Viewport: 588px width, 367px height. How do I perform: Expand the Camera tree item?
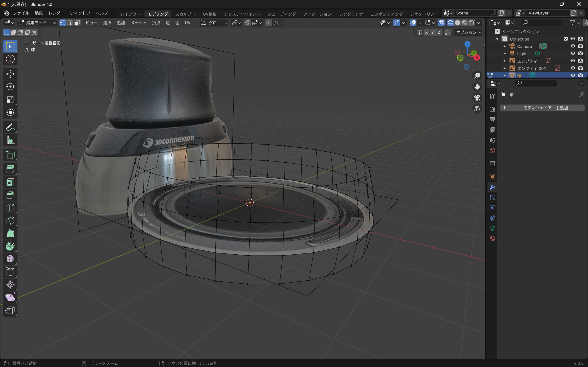pyautogui.click(x=504, y=46)
